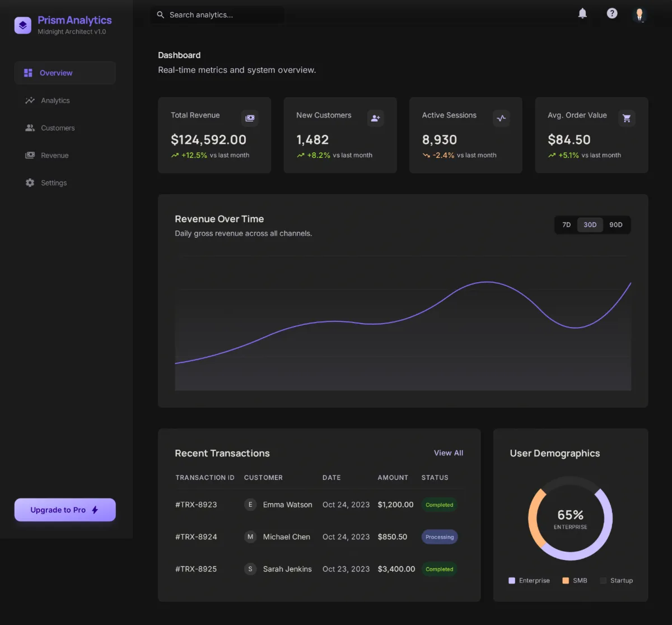Click the Prism Analytics logo icon
672x625 pixels.
click(23, 25)
